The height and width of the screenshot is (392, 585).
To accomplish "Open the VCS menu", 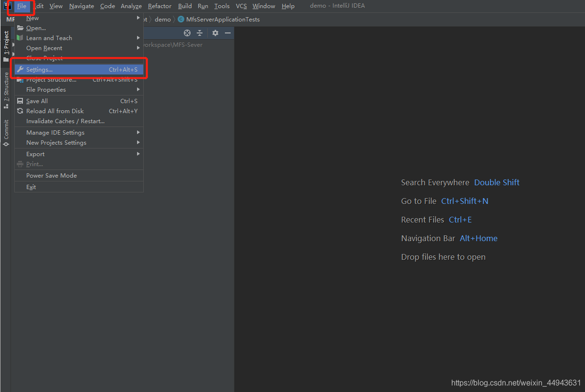I will coord(241,6).
